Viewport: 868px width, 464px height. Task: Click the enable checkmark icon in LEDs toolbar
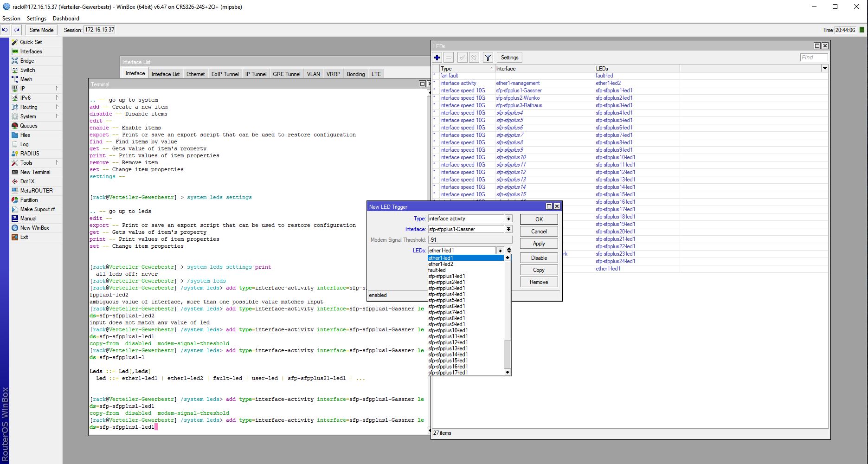point(462,58)
